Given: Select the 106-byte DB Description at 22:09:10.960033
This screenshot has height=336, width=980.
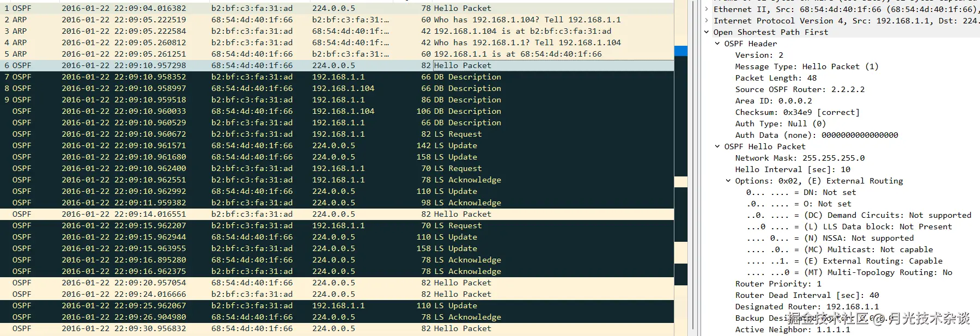Looking at the screenshot, I should (337, 111).
